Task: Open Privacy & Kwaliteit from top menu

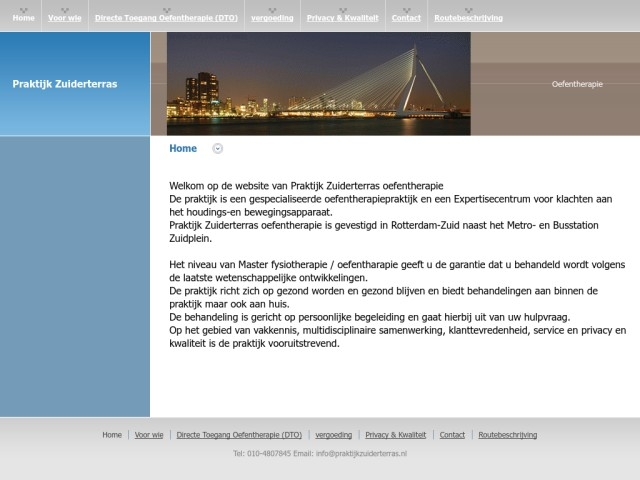Action: pos(343,18)
